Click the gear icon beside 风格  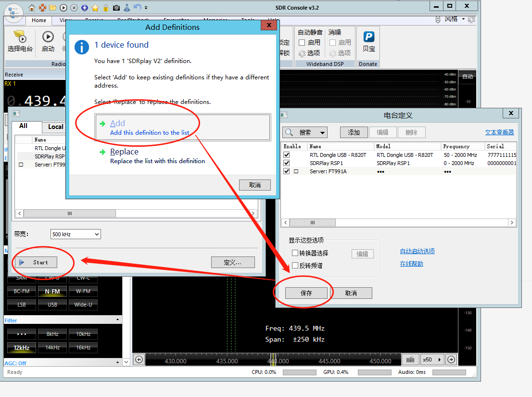(x=471, y=19)
